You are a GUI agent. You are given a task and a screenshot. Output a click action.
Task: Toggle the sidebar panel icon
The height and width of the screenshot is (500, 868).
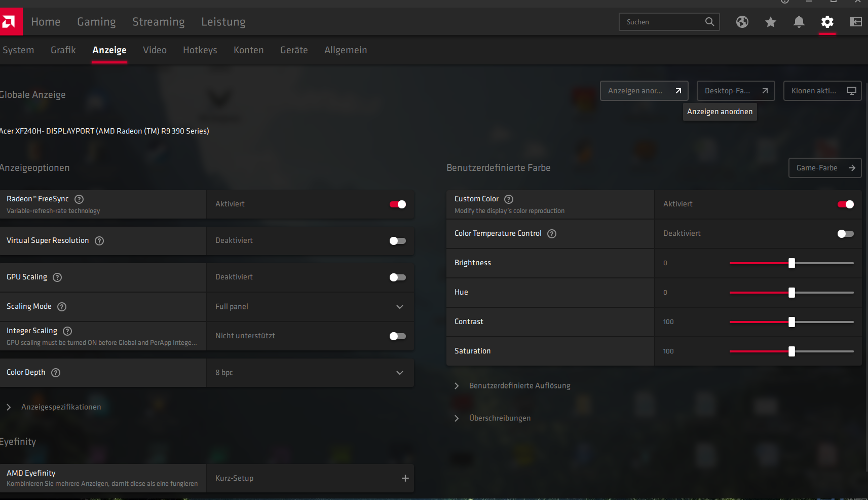point(856,22)
